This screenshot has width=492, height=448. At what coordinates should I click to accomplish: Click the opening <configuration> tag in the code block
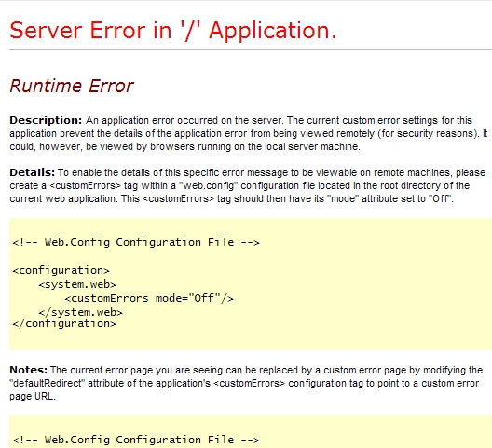(61, 270)
